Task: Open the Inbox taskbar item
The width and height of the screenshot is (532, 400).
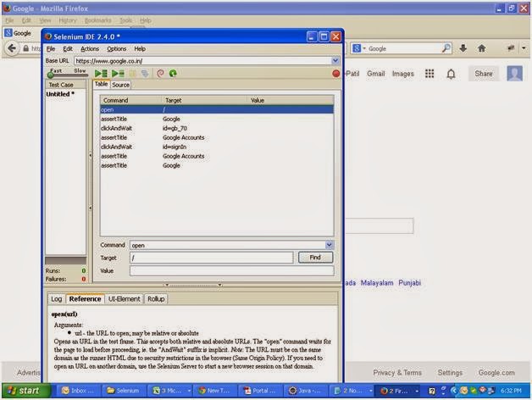Action: (78, 391)
